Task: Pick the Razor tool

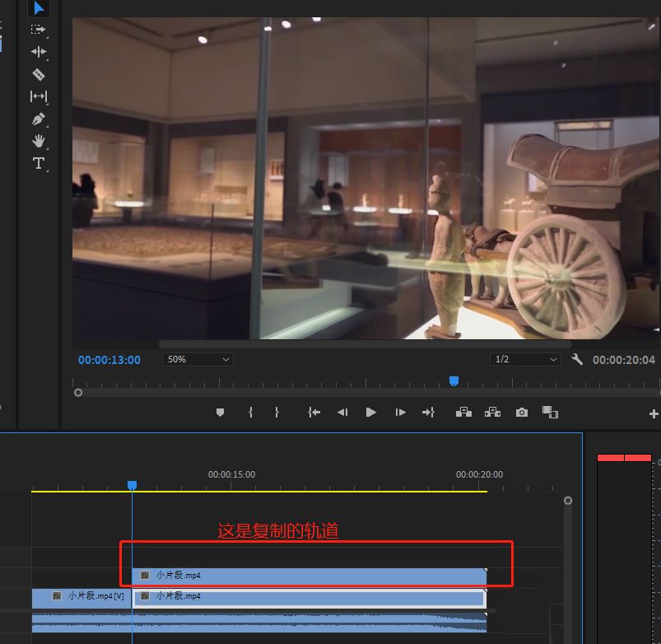Action: click(39, 74)
